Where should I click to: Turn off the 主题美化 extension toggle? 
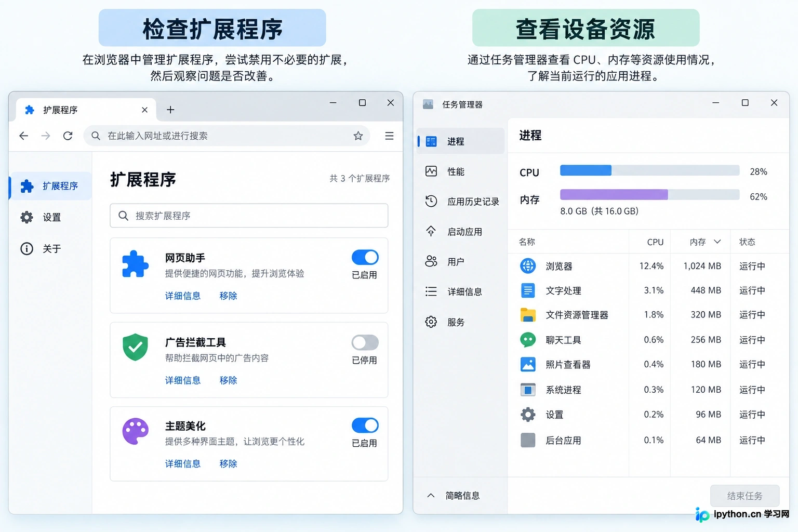(365, 425)
